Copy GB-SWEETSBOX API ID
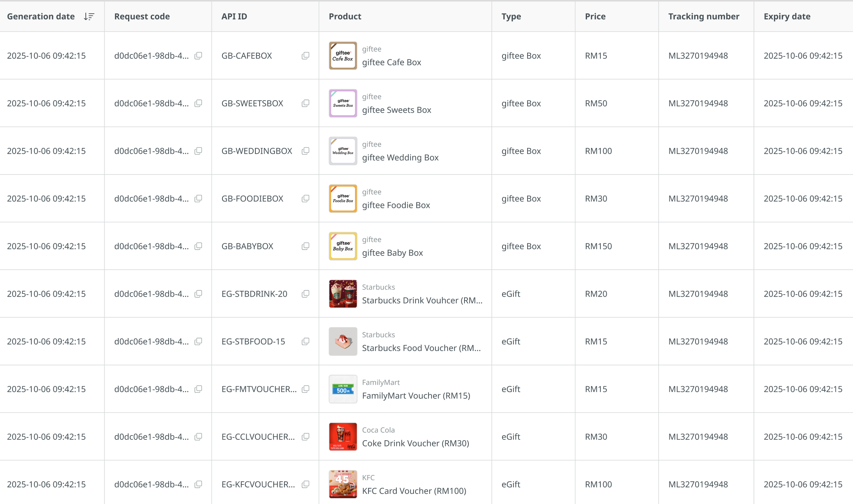Viewport: 853px width, 504px height. (305, 103)
